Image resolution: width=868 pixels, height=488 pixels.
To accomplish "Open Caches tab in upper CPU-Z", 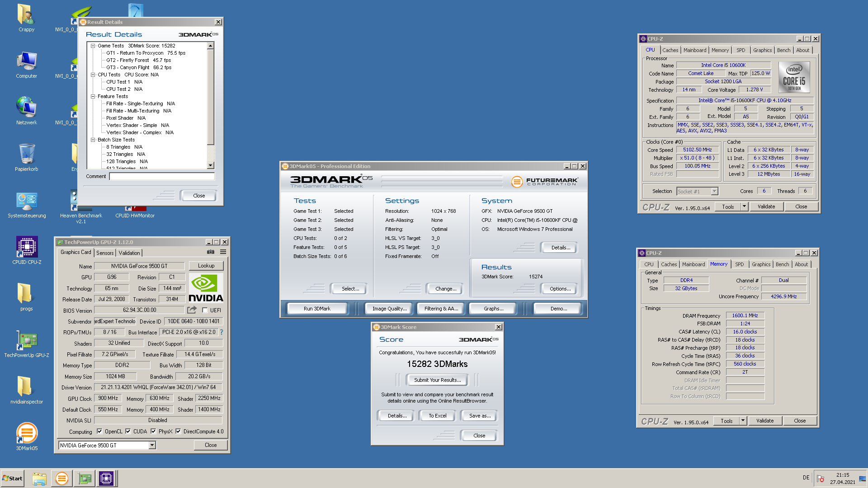I will pos(670,50).
